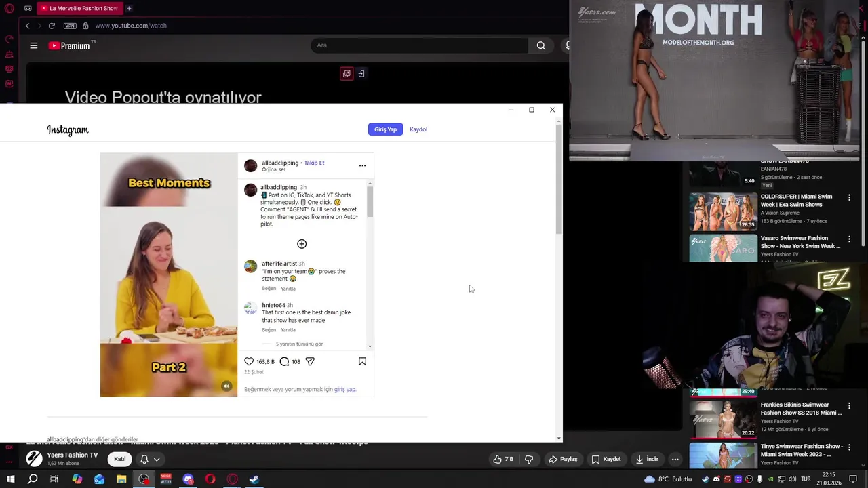Open YouTube hamburger guide menu

tap(33, 45)
